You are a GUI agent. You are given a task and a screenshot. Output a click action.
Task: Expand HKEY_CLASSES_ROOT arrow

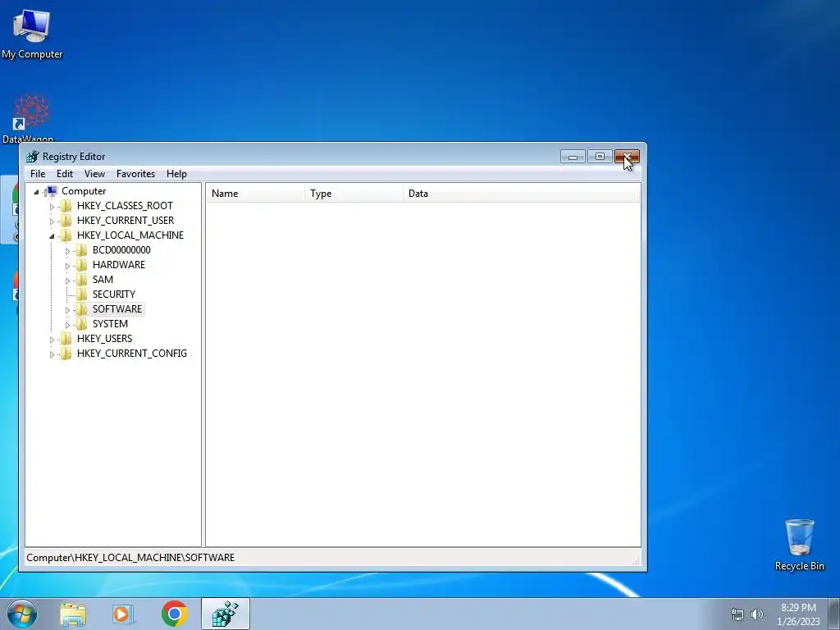52,206
